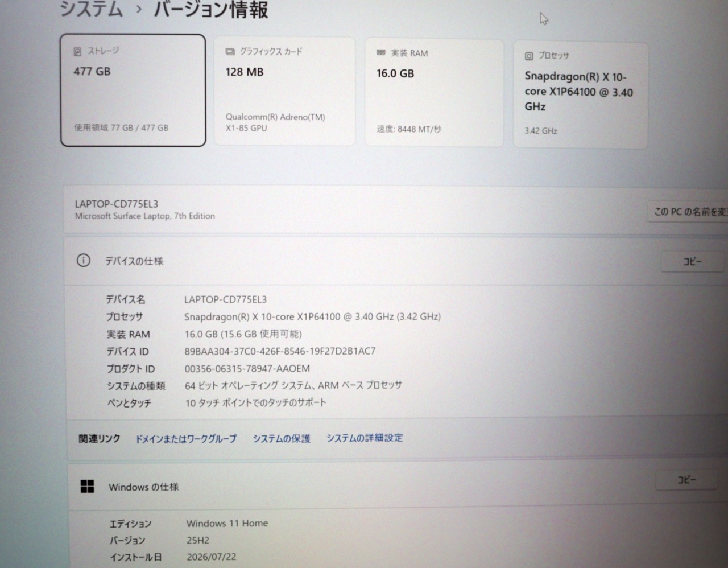The width and height of the screenshot is (728, 568).
Task: Select the install date 2026/07/22
Action: coord(211,557)
